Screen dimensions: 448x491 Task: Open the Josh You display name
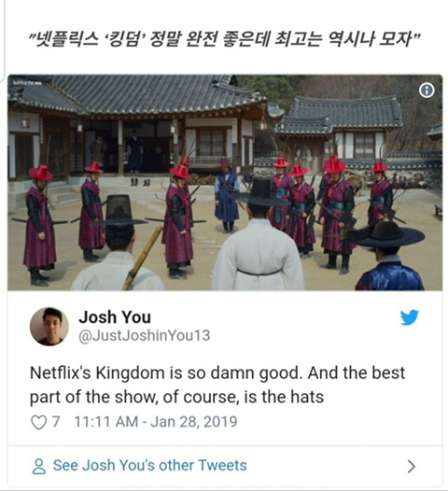tap(115, 316)
